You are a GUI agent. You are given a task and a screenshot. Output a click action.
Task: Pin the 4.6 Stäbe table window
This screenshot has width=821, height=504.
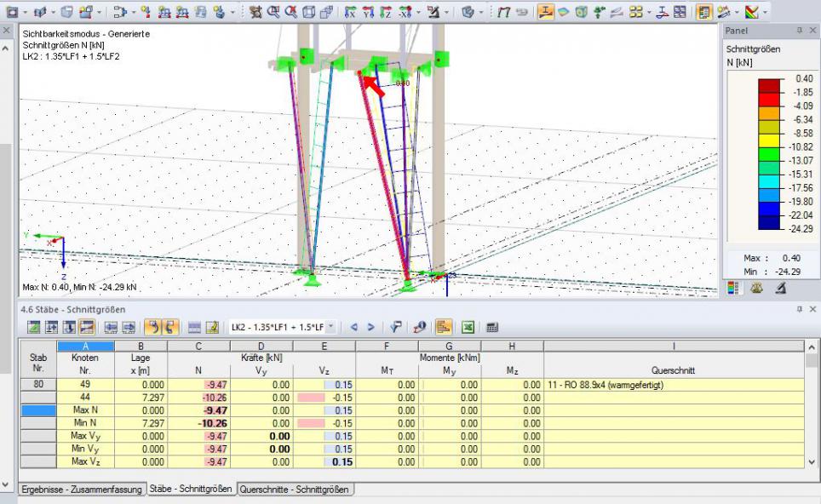[x=800, y=309]
